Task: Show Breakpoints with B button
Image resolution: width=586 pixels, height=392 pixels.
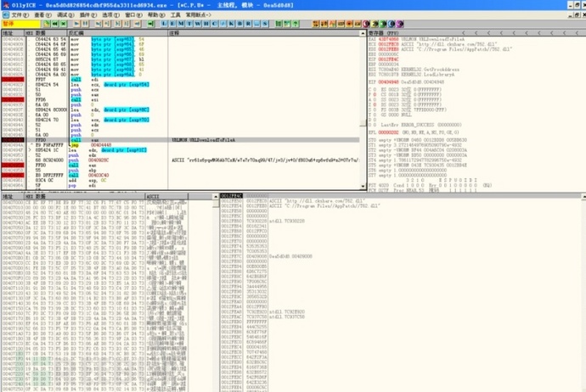Action: pos(240,24)
